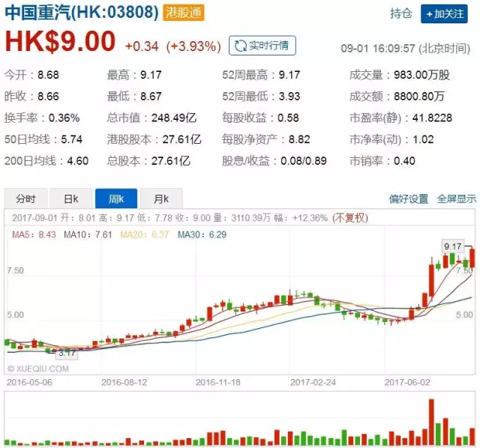Click the 总股本 value 27.61亿
Viewport: 480px width, 448px height.
[x=171, y=161]
